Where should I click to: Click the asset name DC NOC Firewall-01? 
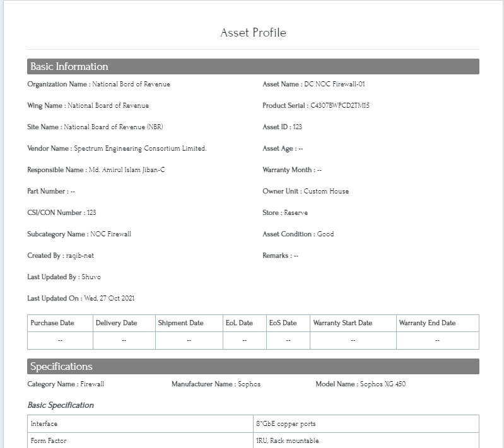334,84
